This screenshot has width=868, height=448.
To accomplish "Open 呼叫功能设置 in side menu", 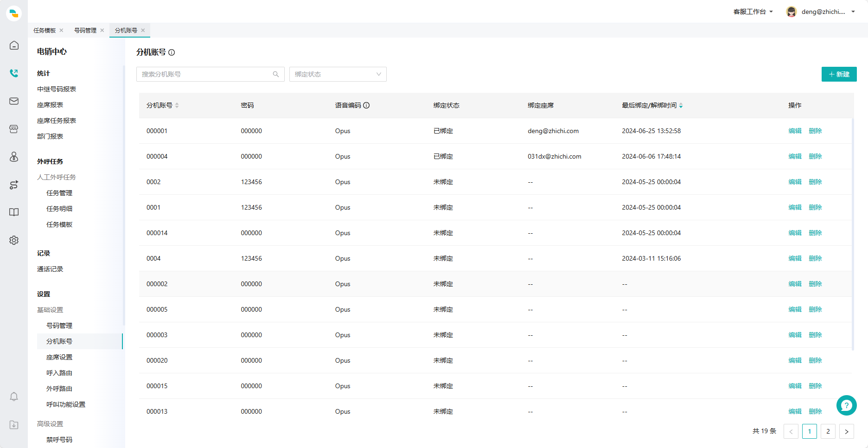I will (66, 404).
